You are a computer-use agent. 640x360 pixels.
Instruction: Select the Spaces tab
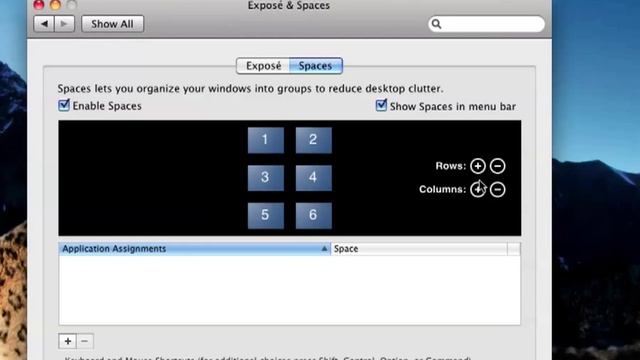point(316,66)
